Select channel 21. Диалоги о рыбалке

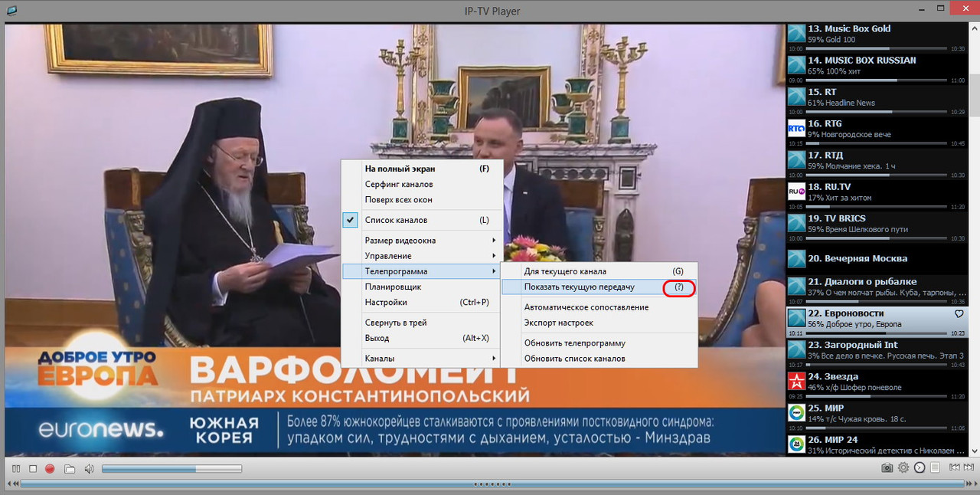tap(877, 290)
